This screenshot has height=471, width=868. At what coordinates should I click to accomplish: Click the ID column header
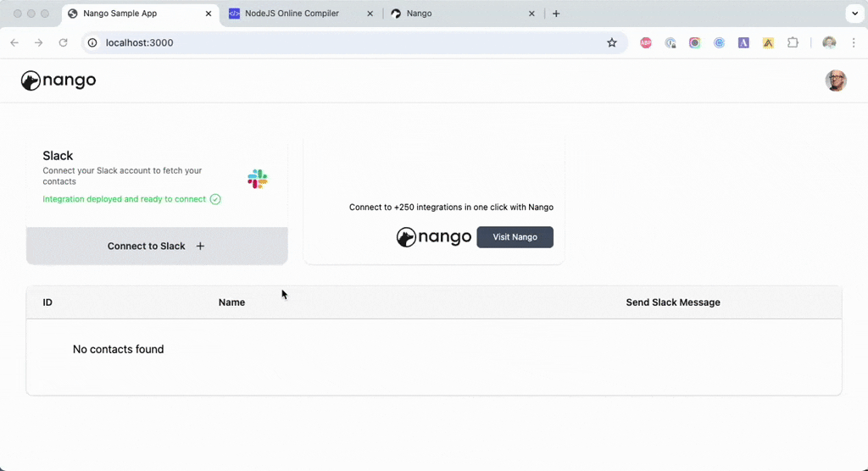coord(47,302)
